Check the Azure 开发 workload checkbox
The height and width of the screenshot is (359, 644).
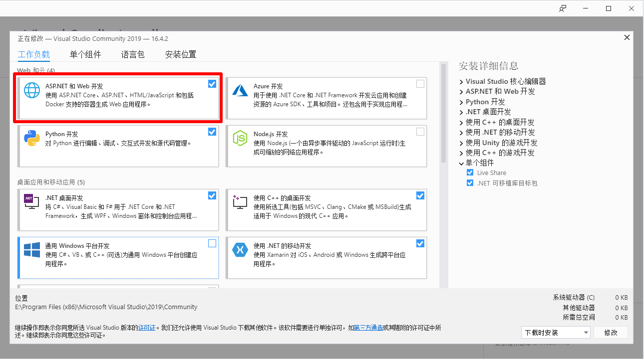click(420, 84)
